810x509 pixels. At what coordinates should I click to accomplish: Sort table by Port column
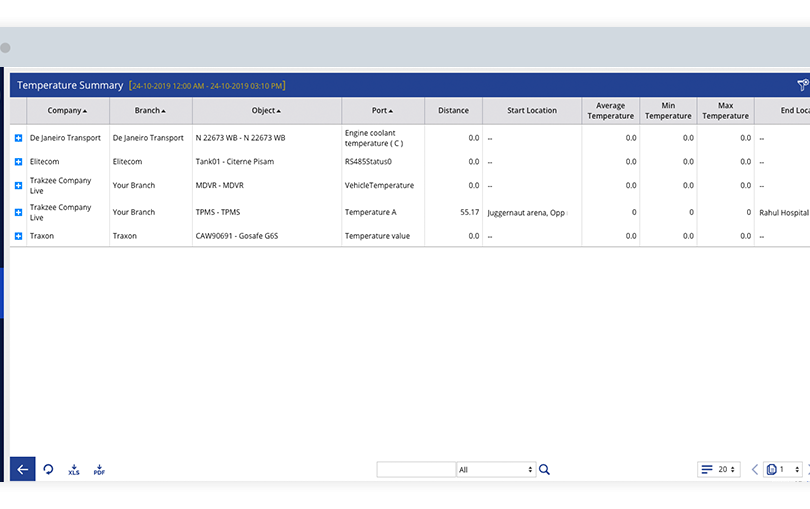click(x=382, y=111)
